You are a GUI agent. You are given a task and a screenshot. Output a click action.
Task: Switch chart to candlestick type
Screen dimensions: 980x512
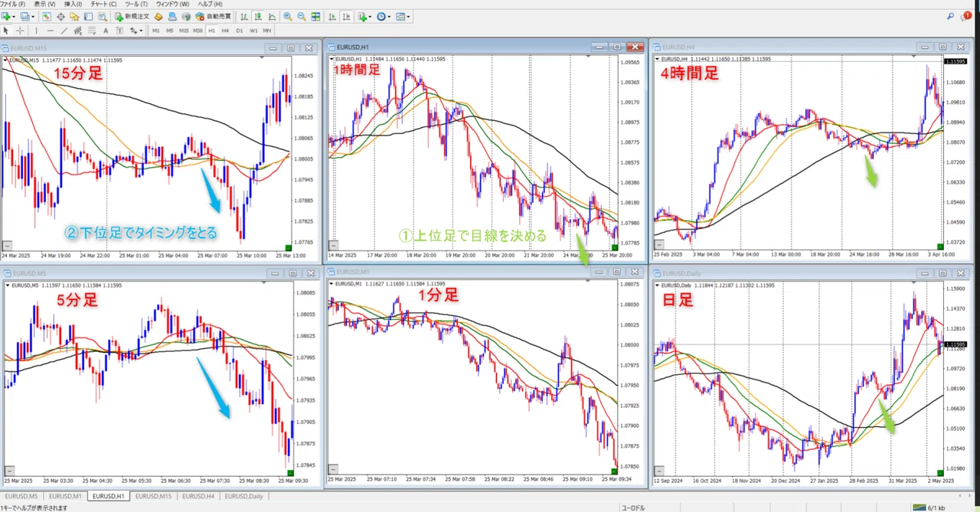[258, 16]
